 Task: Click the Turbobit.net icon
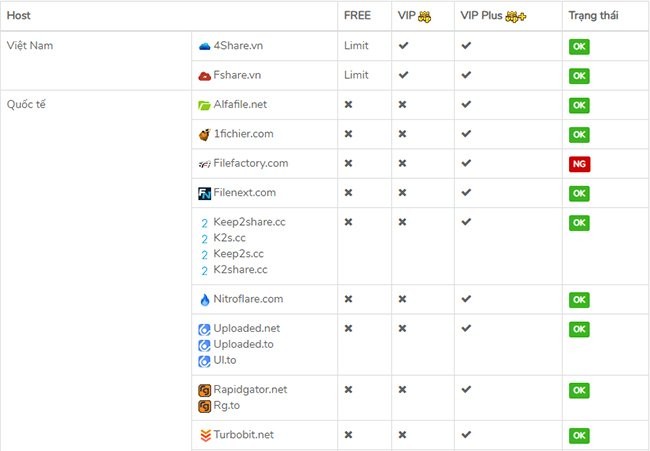(x=204, y=435)
